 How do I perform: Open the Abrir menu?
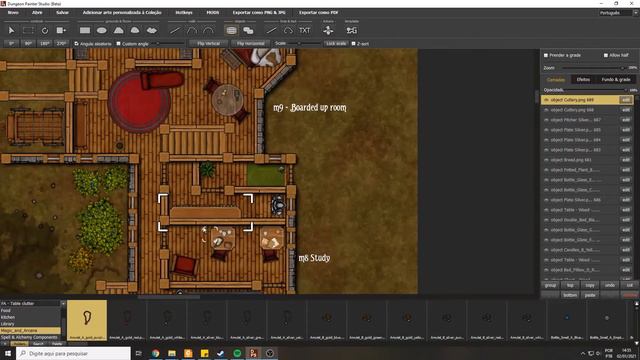click(37, 13)
